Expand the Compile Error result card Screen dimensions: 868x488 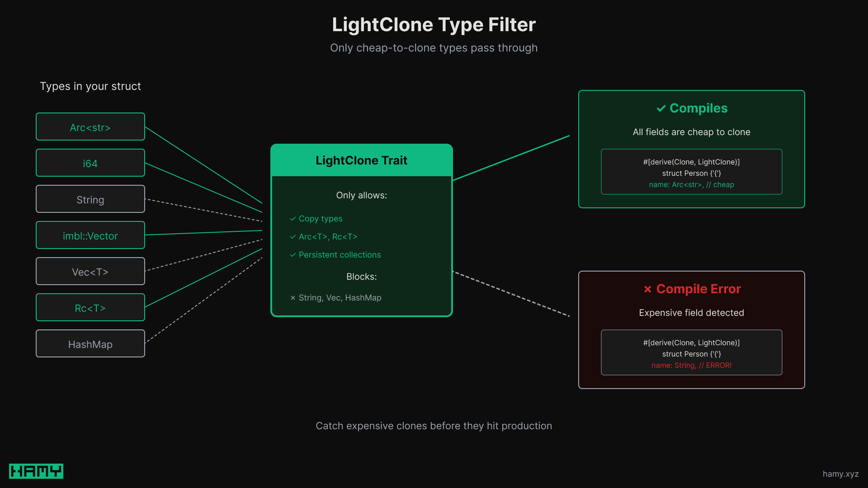pyautogui.click(x=692, y=330)
